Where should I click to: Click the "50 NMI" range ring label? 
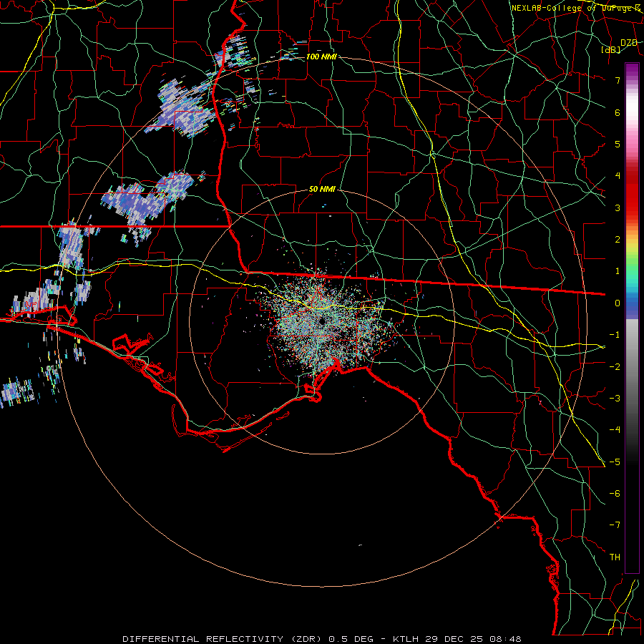coord(322,190)
